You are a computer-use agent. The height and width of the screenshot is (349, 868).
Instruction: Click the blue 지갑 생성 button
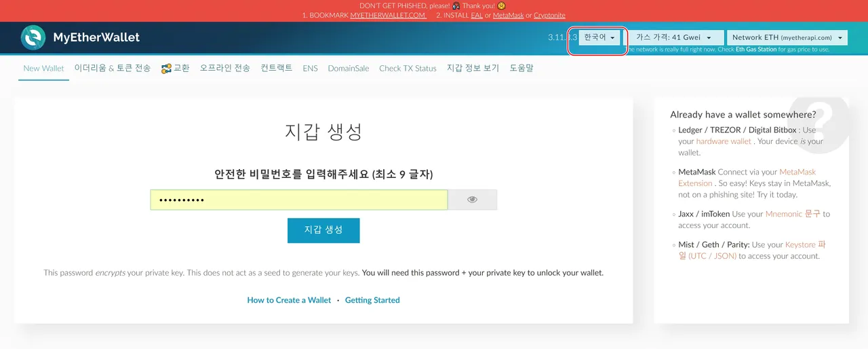click(x=323, y=230)
